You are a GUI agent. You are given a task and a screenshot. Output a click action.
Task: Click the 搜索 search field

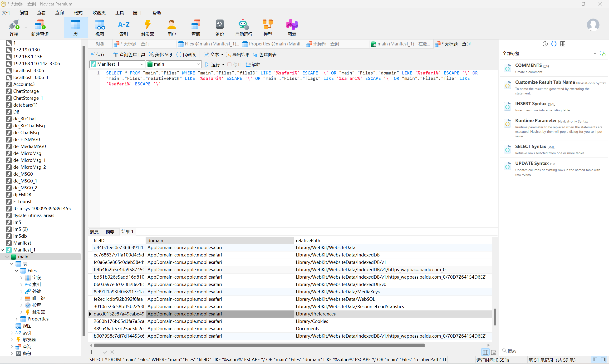[x=554, y=351]
